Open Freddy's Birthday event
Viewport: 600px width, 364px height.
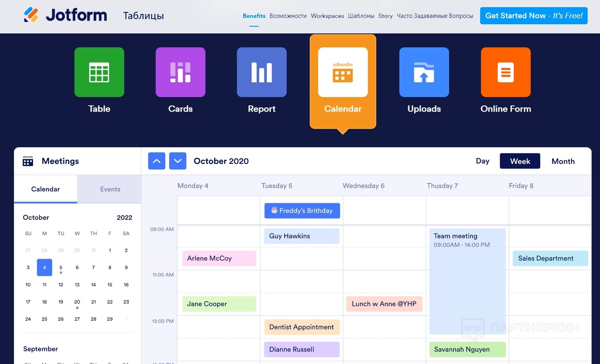click(x=302, y=211)
